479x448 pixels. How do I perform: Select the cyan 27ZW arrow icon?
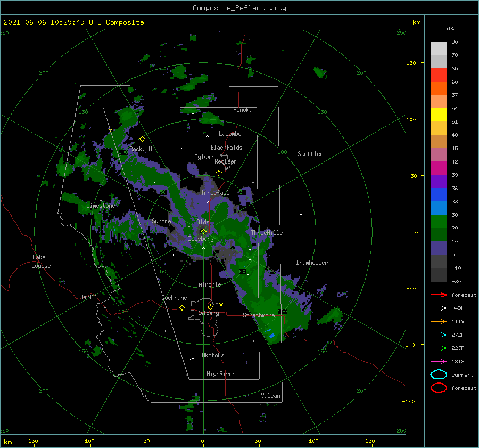point(439,335)
